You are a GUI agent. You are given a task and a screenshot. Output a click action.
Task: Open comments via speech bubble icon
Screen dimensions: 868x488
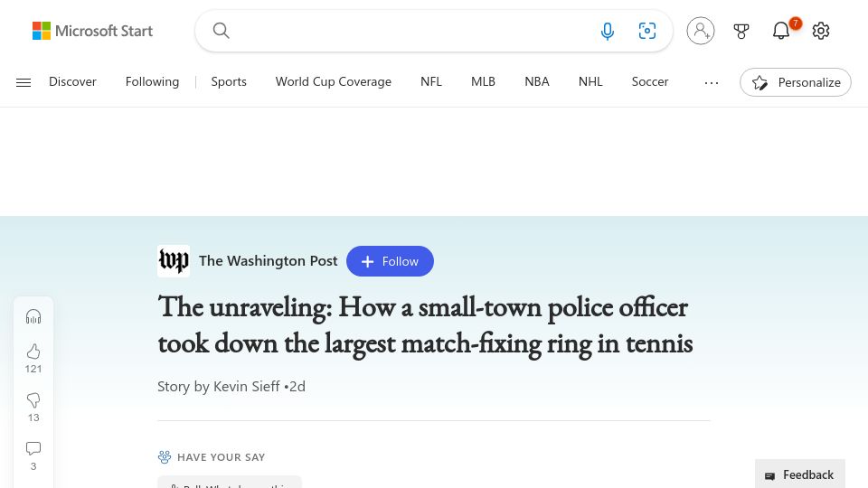[33, 448]
